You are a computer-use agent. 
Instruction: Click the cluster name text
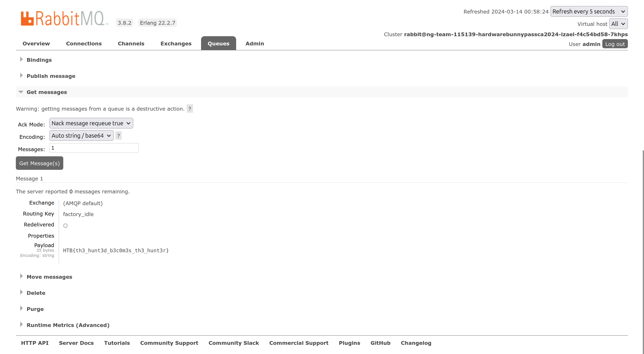point(516,34)
